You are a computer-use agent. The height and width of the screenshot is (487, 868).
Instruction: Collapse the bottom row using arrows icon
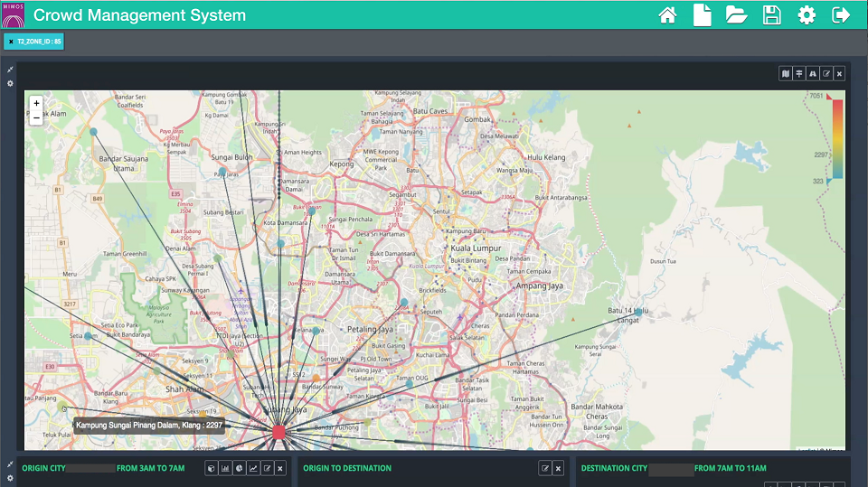tap(10, 464)
